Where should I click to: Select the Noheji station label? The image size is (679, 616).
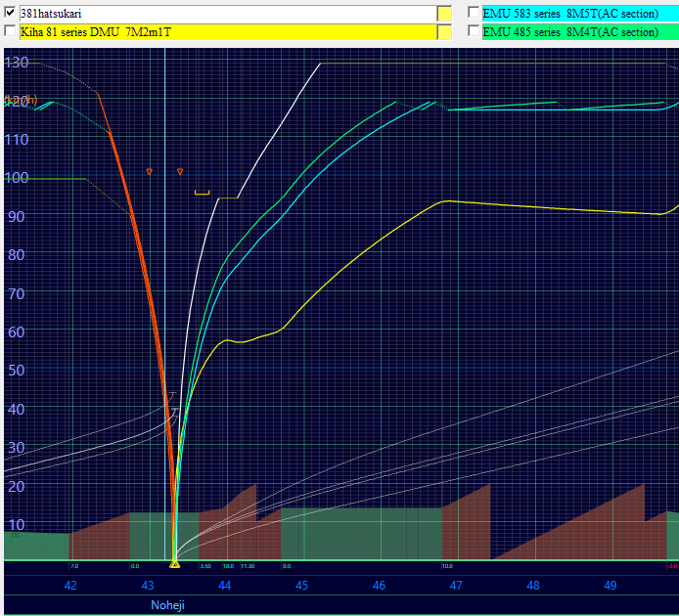tap(167, 604)
